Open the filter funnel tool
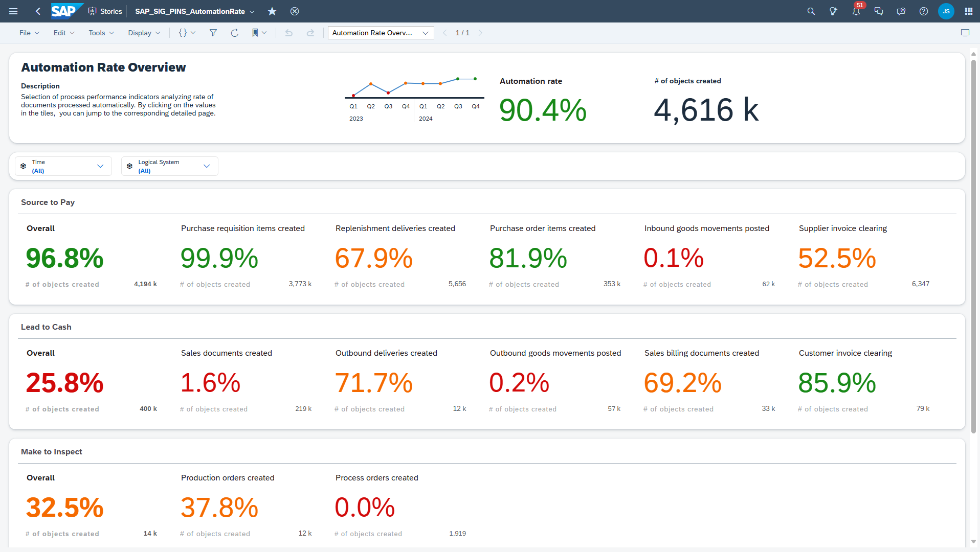Viewport: 980px width, 552px height. 213,33
